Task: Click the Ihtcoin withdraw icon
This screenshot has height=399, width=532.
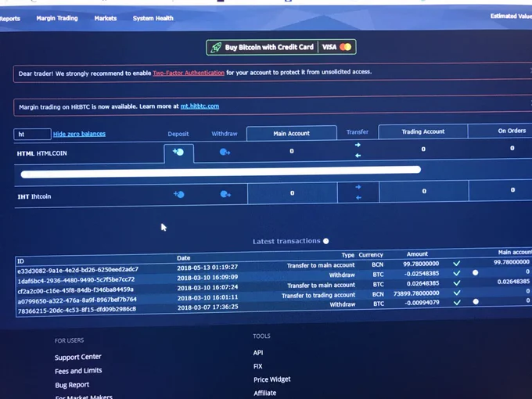Action: click(x=225, y=194)
